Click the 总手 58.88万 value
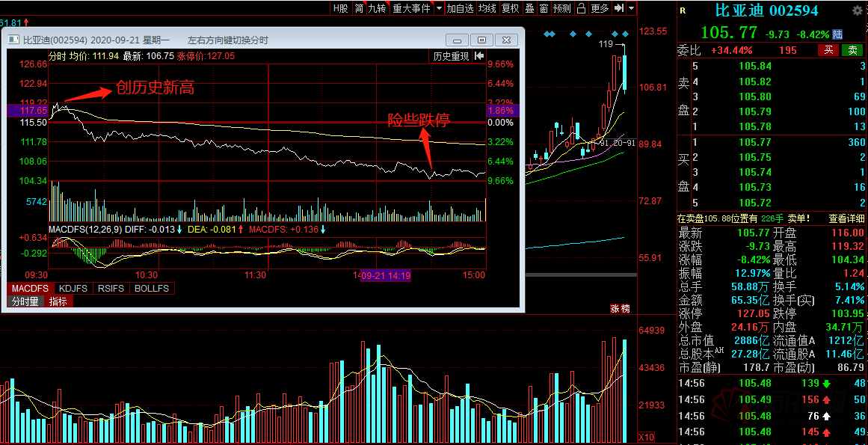The height and width of the screenshot is (445, 868). point(751,286)
